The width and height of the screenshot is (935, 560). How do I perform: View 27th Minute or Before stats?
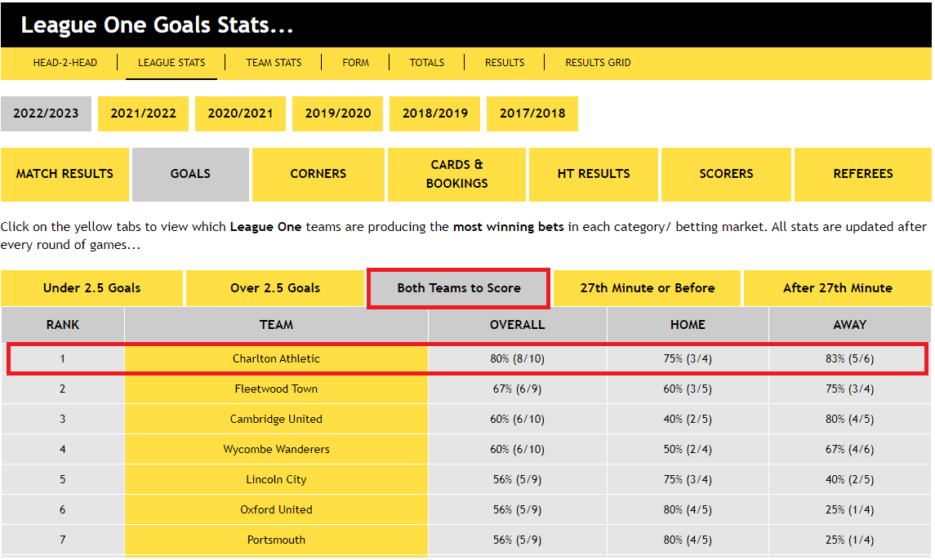coord(646,287)
